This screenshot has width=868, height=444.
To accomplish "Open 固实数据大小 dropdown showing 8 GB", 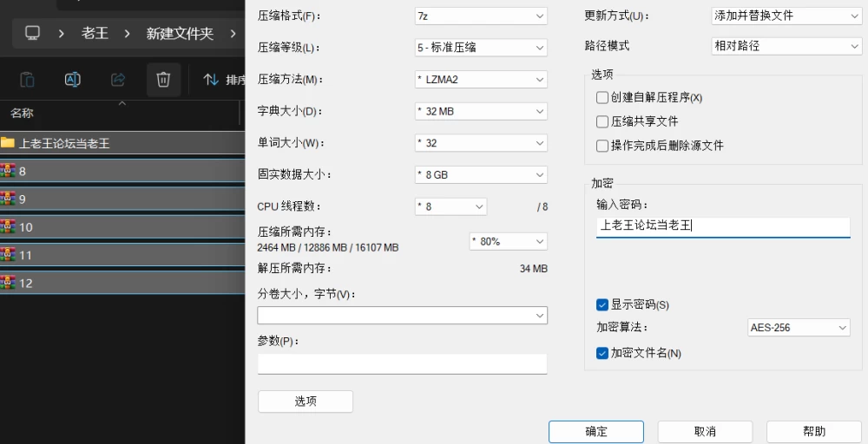I will (x=481, y=174).
